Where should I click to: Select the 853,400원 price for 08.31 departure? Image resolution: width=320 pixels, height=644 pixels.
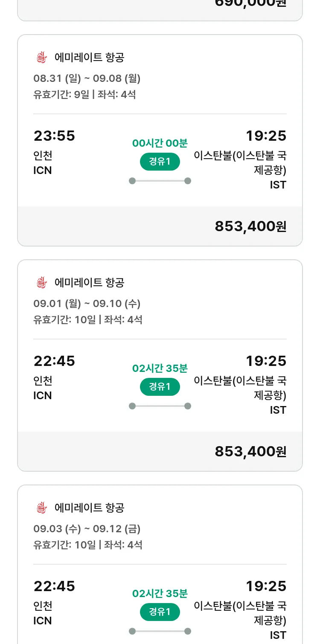(250, 226)
